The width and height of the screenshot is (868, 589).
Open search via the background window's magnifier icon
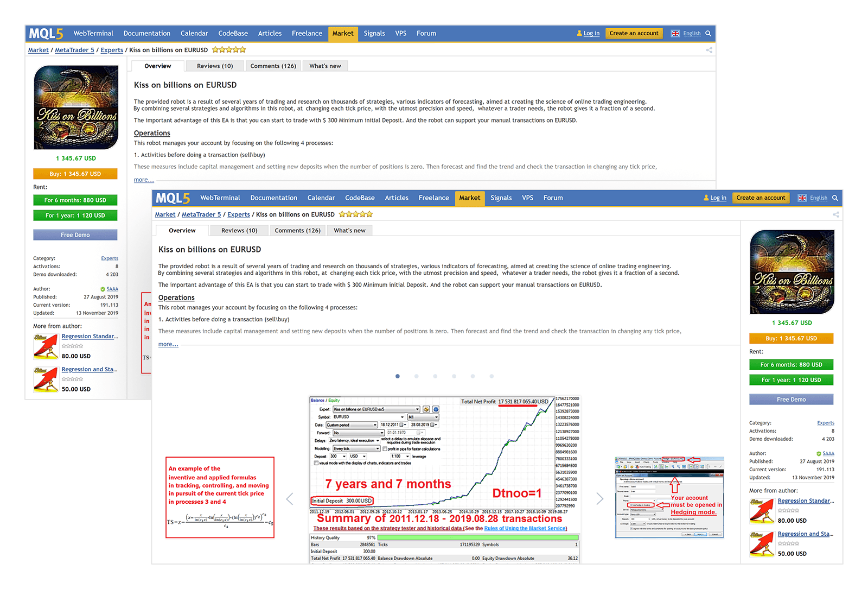pos(708,34)
